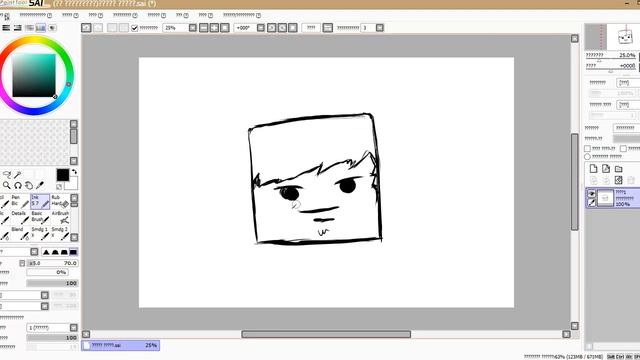The width and height of the screenshot is (640, 360).
Task: Click the transparent color toggle icon
Action: coord(59,187)
